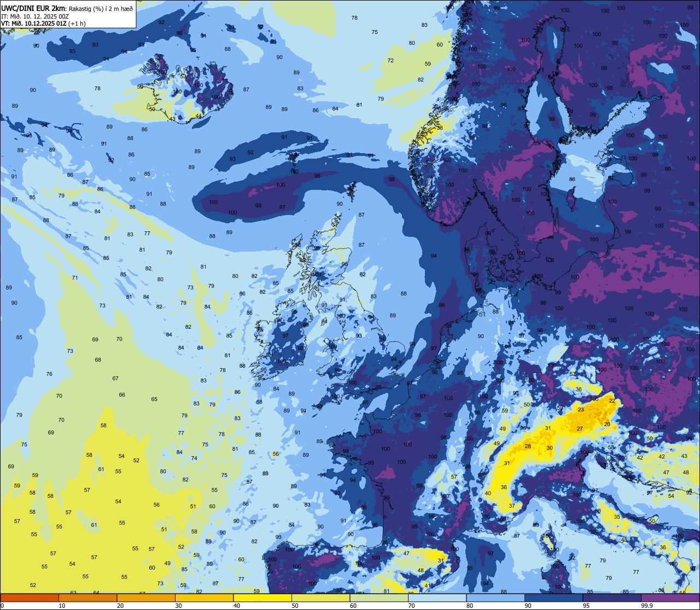
Task: Click the 90–95 dark blue legend swatch
Action: [553, 598]
